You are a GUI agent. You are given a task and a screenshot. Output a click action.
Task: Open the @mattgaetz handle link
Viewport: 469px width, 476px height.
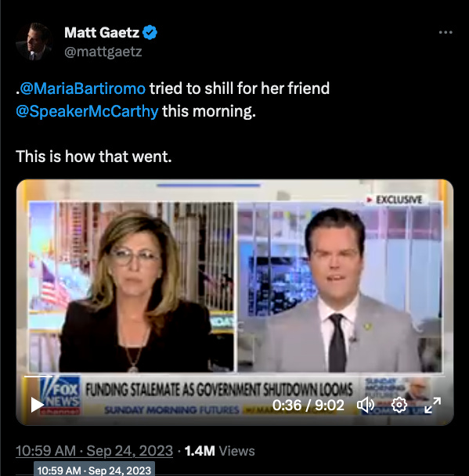tap(103, 52)
